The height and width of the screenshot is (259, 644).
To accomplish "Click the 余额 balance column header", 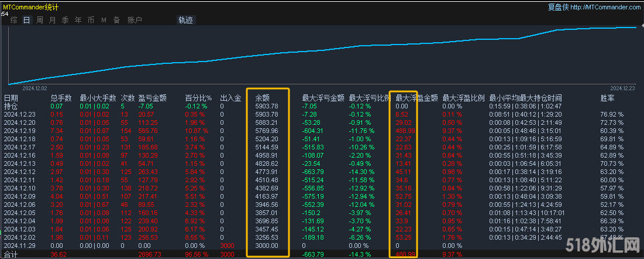I will 262,98.
